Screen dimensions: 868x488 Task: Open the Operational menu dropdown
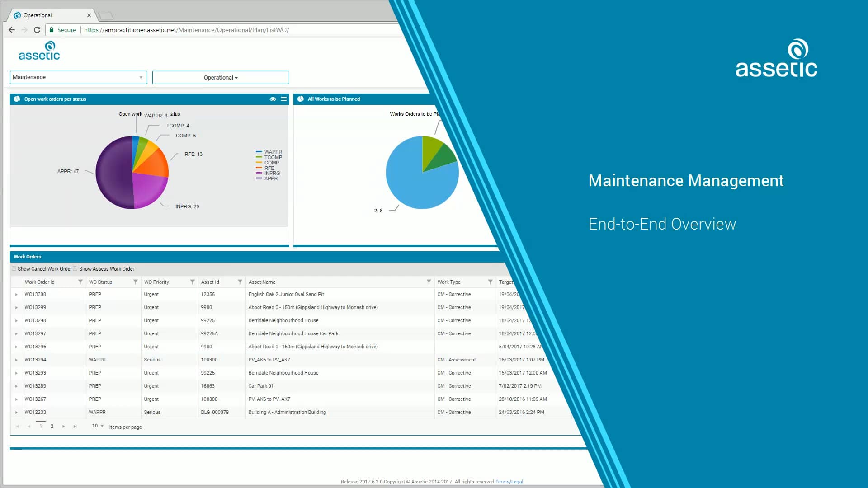coord(220,77)
